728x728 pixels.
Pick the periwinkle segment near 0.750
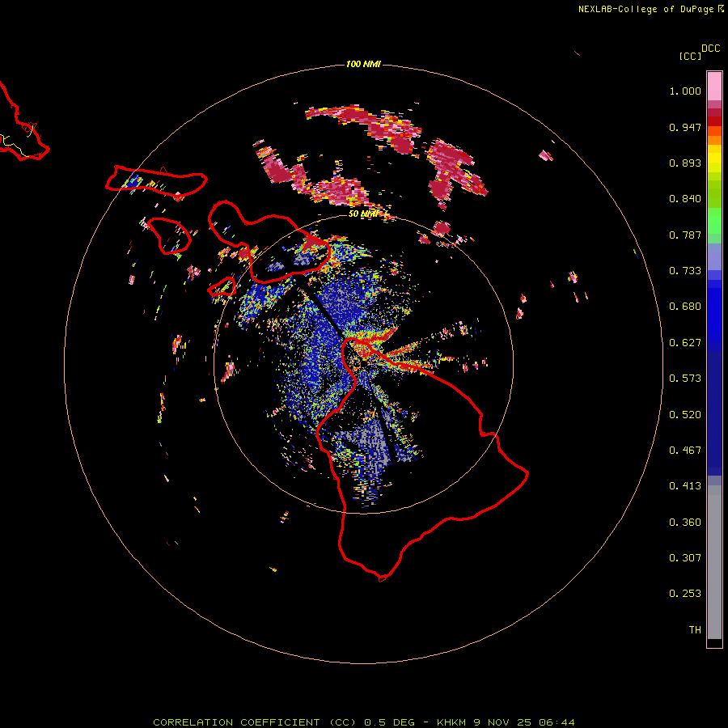714,256
